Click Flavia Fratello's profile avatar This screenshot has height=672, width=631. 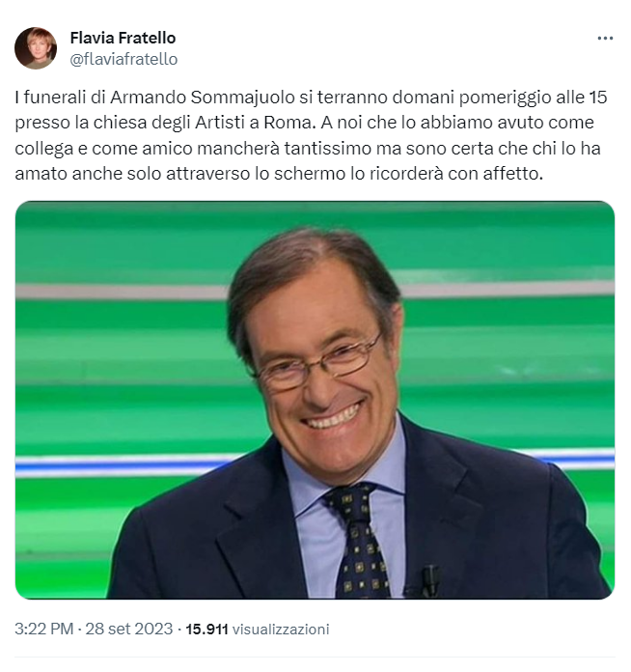click(36, 48)
